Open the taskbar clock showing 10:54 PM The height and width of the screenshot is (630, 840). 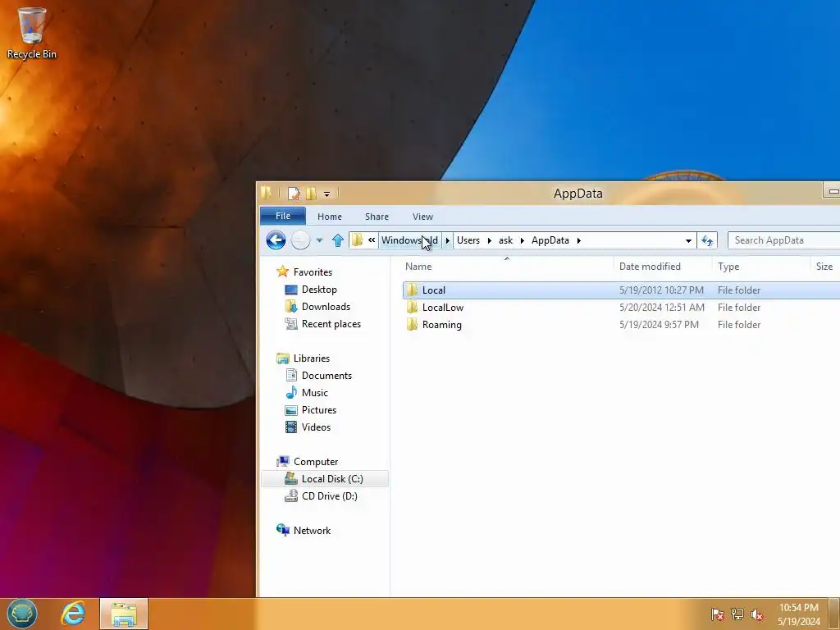point(799,614)
